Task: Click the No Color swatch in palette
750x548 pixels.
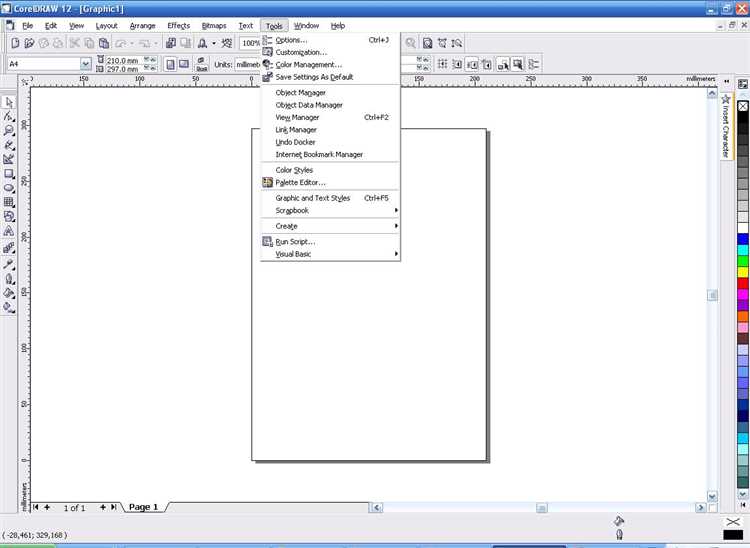Action: [x=743, y=106]
